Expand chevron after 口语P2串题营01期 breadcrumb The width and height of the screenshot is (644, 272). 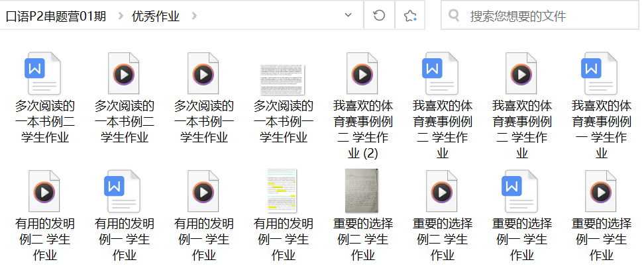click(x=120, y=16)
